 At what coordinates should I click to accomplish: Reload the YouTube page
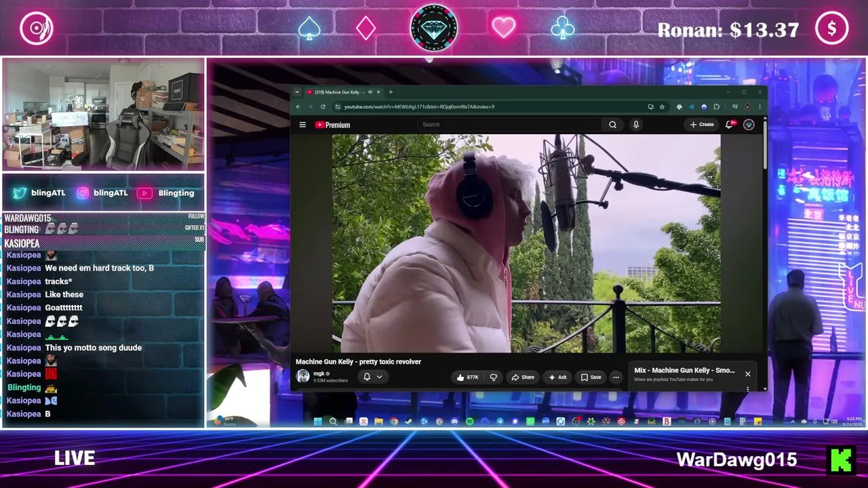323,106
